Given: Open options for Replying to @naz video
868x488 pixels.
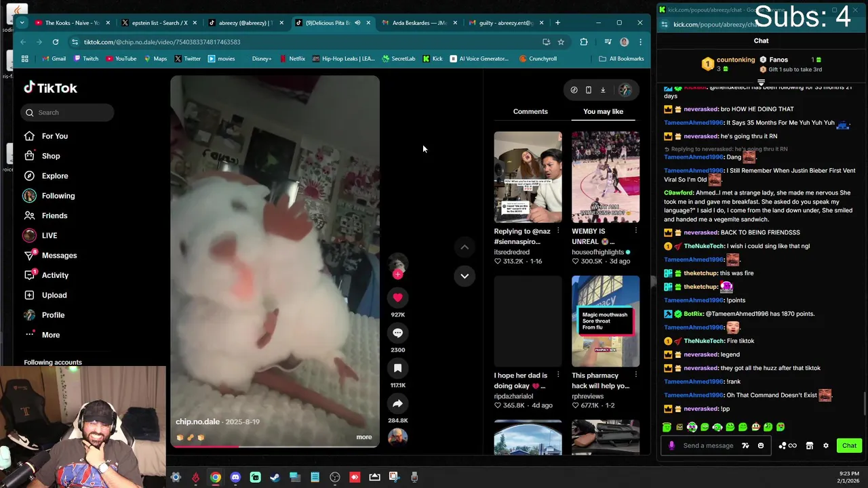Looking at the screenshot, I should 558,231.
